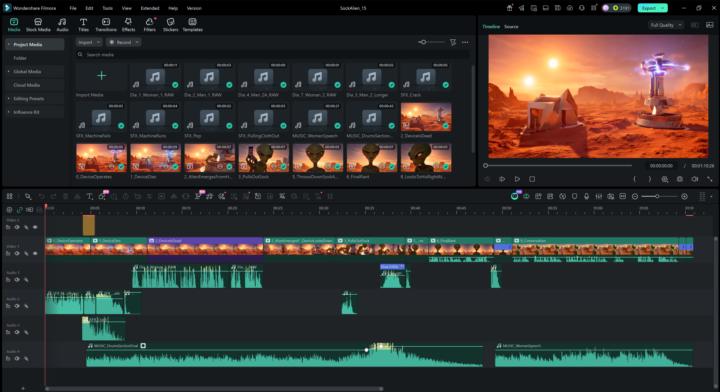The height and width of the screenshot is (392, 720).
Task: Click the preview zoom magnifier icon
Action: (665, 179)
